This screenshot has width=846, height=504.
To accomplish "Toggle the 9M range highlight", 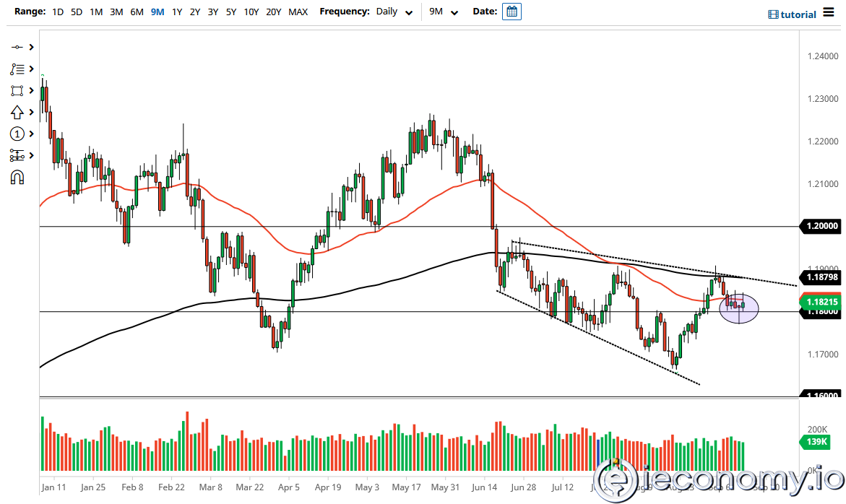I will coord(157,12).
